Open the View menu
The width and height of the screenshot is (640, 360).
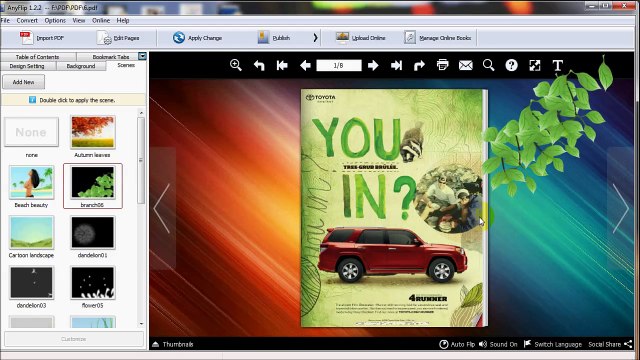(x=79, y=20)
